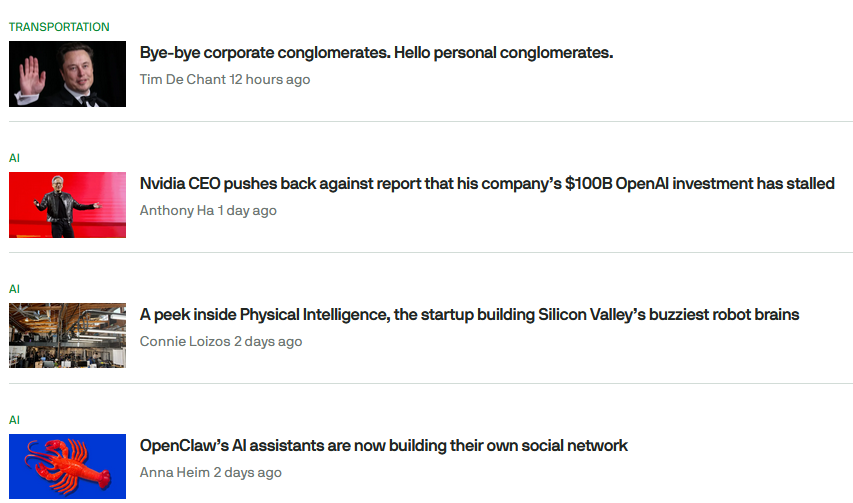
Task: Click timestamp next to Anna Heim
Action: pos(248,472)
